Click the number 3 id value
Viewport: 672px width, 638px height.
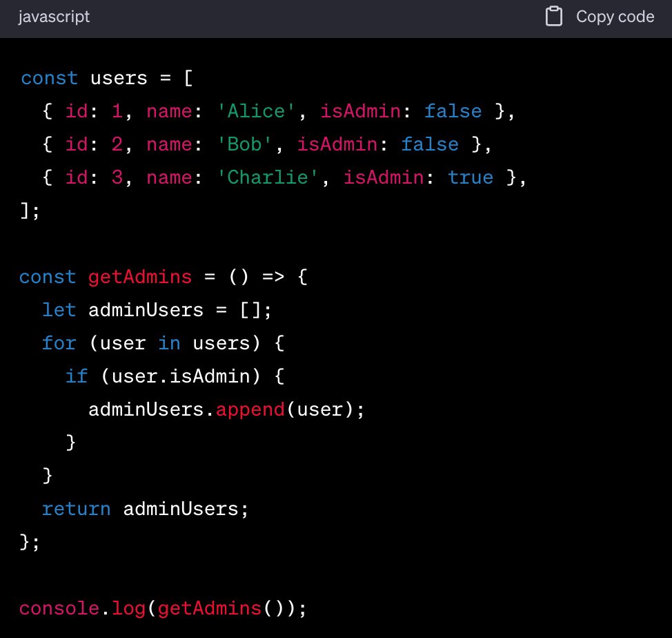point(117,177)
